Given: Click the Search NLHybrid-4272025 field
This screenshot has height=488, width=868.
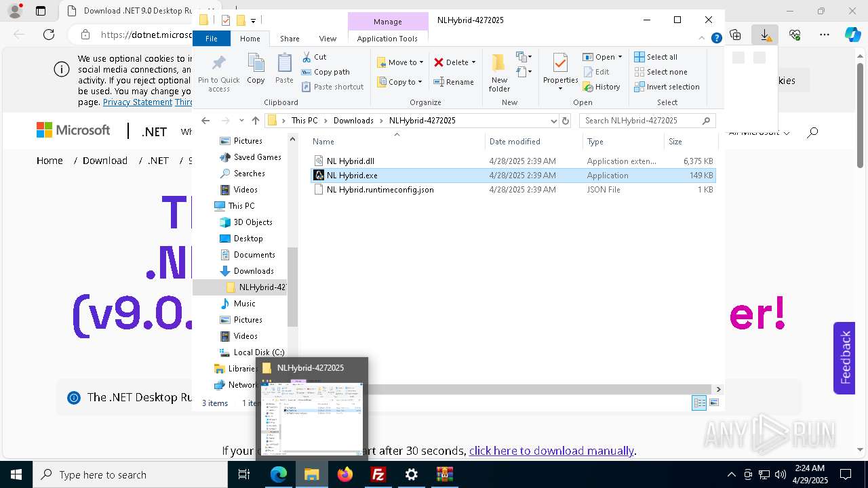Looking at the screenshot, I should (647, 121).
